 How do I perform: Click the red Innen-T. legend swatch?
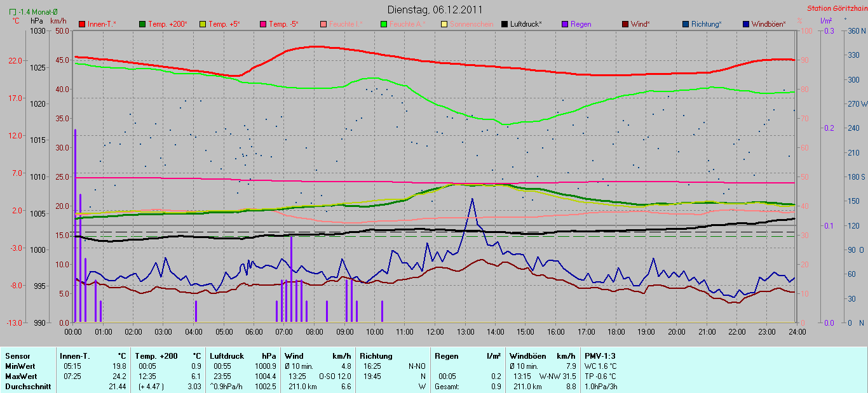point(82,24)
